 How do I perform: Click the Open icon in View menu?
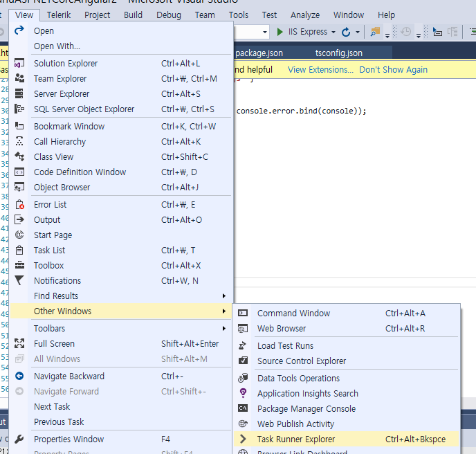(x=19, y=30)
